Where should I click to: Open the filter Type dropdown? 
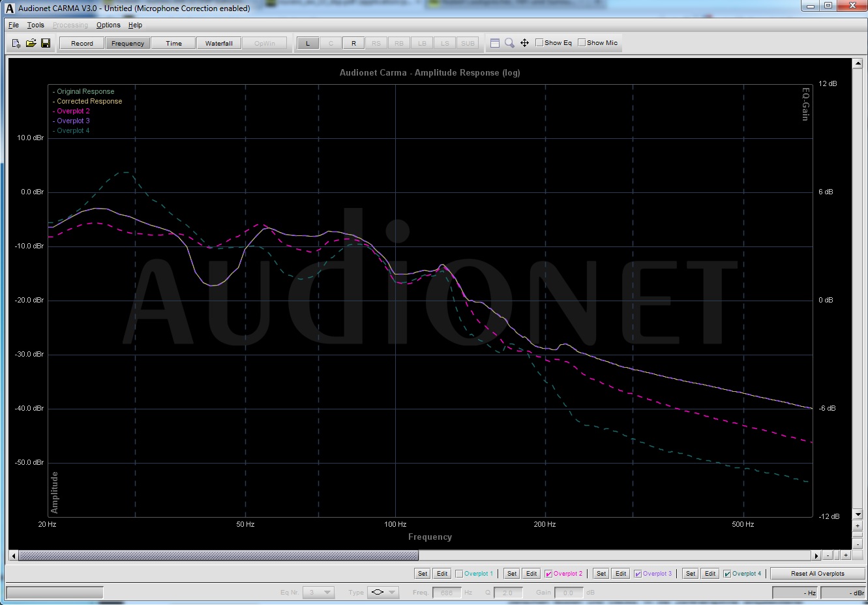[383, 593]
